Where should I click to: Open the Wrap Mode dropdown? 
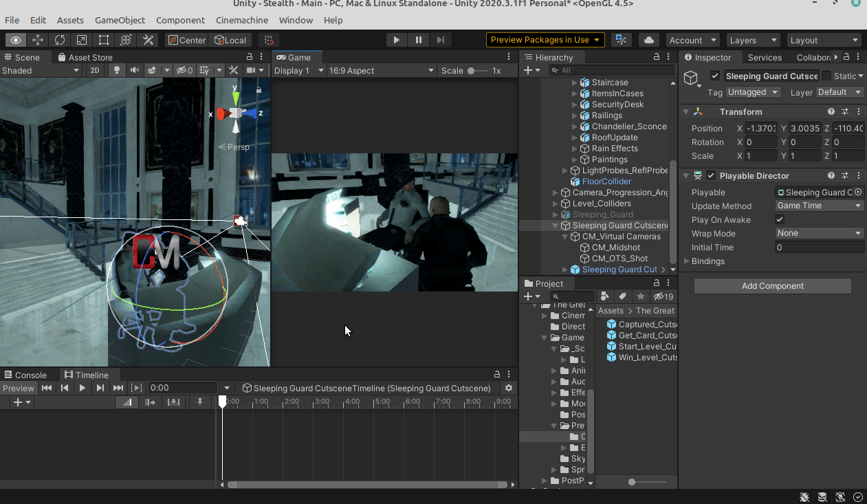(x=818, y=234)
